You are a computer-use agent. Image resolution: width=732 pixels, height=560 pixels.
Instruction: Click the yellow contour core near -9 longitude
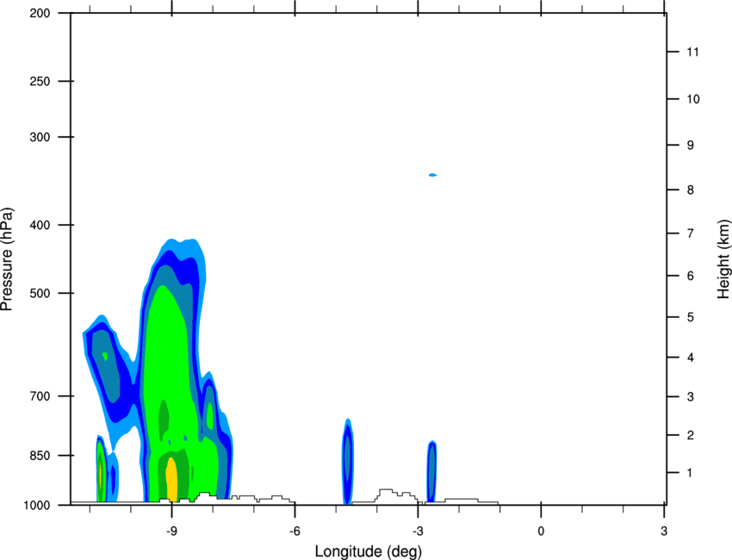point(171,480)
